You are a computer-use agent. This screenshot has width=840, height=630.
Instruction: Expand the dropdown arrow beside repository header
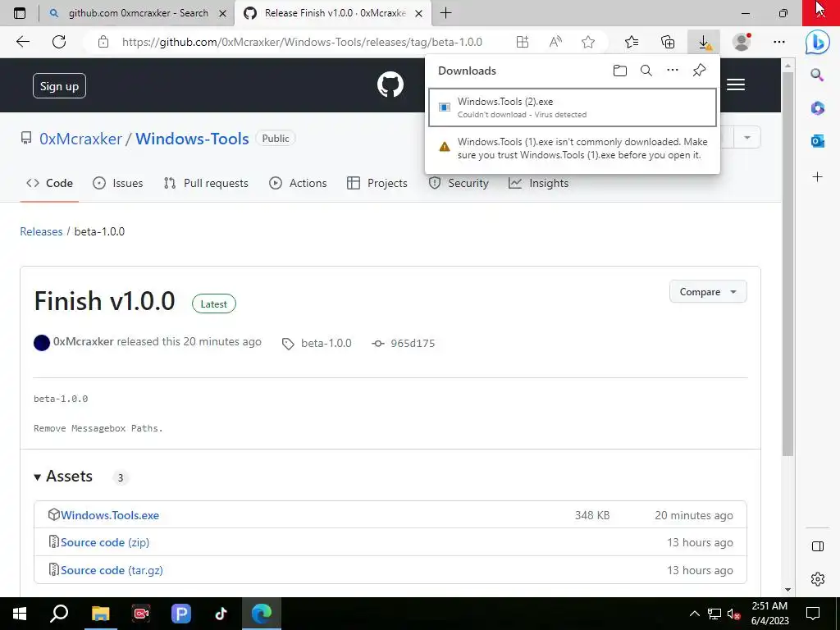click(x=746, y=138)
